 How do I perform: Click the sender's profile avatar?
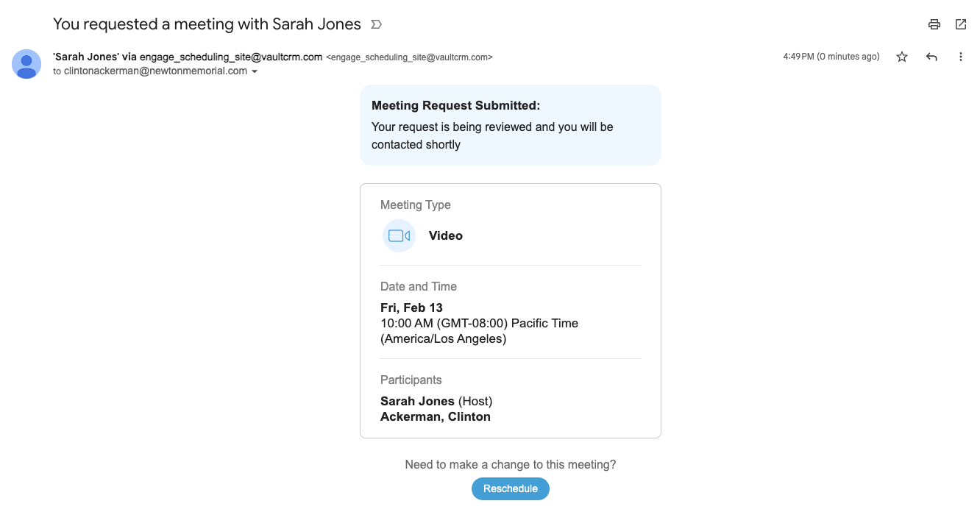[x=26, y=64]
